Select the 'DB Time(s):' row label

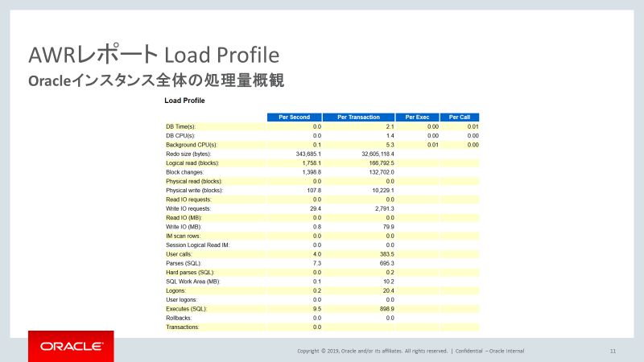coord(180,127)
